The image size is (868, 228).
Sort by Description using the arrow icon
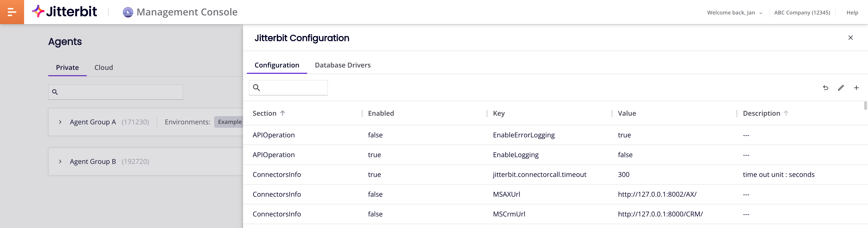point(786,113)
